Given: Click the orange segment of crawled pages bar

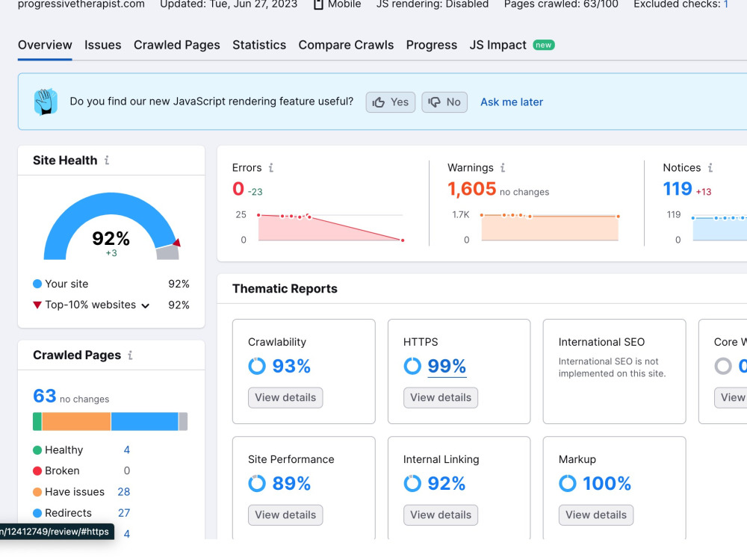Looking at the screenshot, I should point(76,422).
